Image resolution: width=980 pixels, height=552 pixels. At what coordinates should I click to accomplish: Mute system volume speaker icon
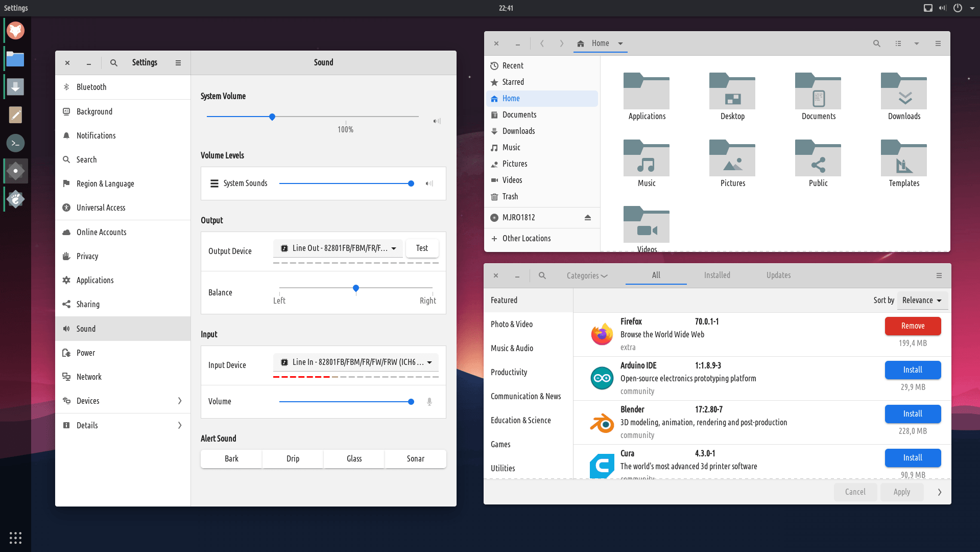tap(437, 121)
